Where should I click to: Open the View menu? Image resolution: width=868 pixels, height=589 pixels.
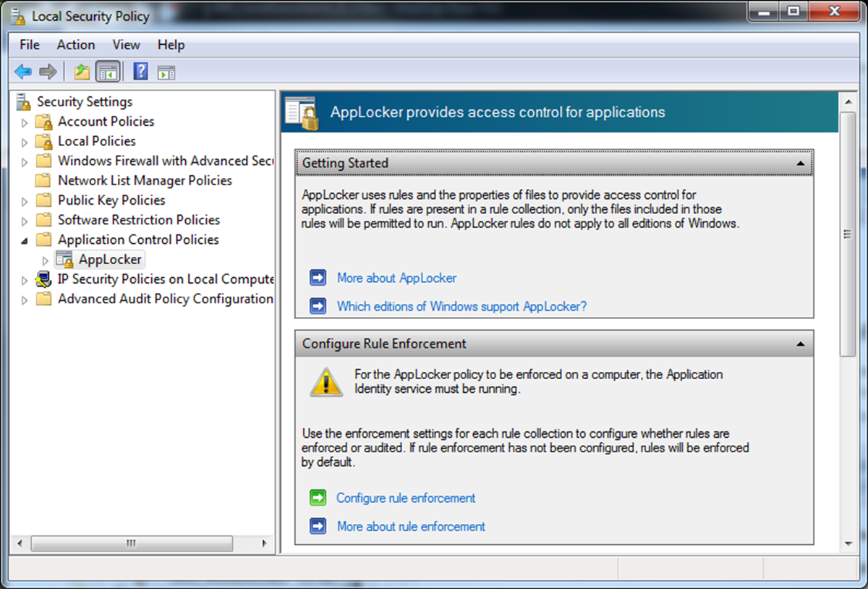126,45
